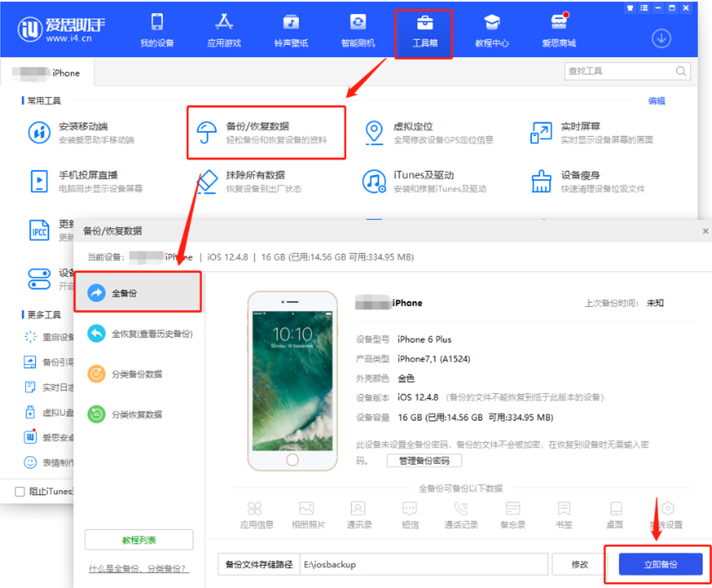712x588 pixels.
Task: Choose 分类恢复数据 option
Action: (x=125, y=414)
